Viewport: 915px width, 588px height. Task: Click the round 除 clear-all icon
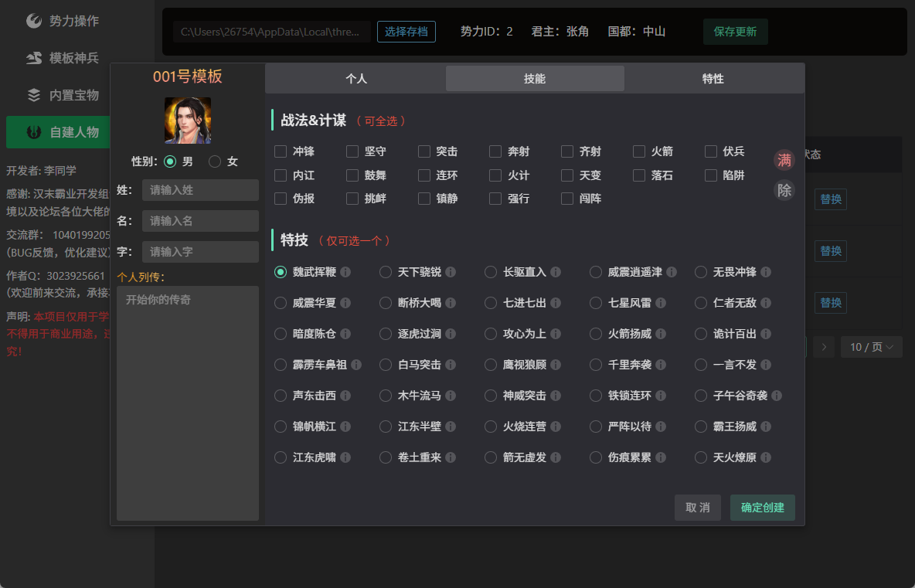[784, 189]
